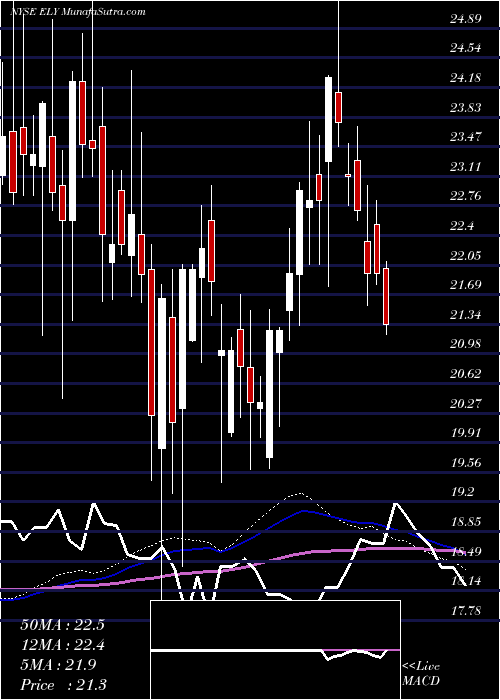Viewport: 500px width, 700px height.
Task: Click the <<Live MACD label
Action: coord(421,673)
